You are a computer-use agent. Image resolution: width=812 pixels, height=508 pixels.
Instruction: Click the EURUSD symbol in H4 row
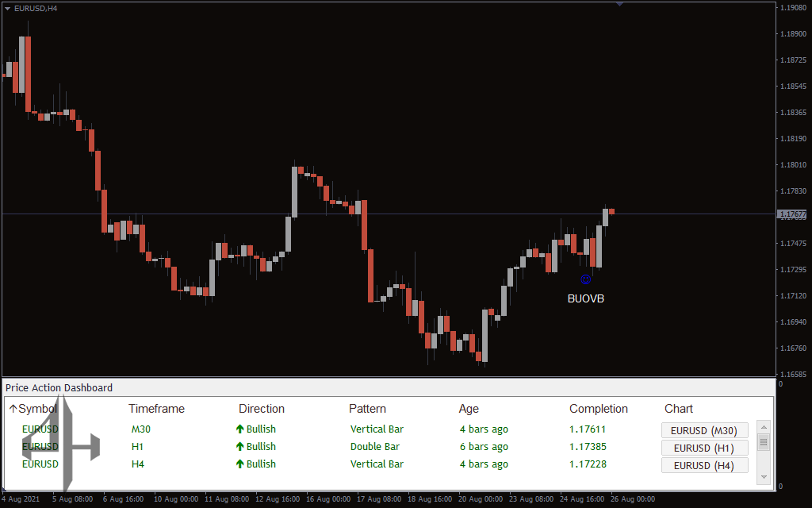tap(40, 464)
